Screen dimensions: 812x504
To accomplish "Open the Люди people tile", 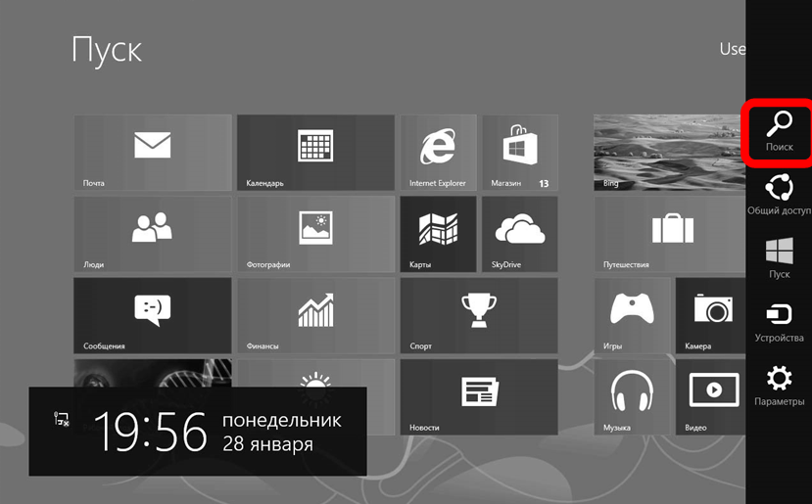I will point(153,234).
